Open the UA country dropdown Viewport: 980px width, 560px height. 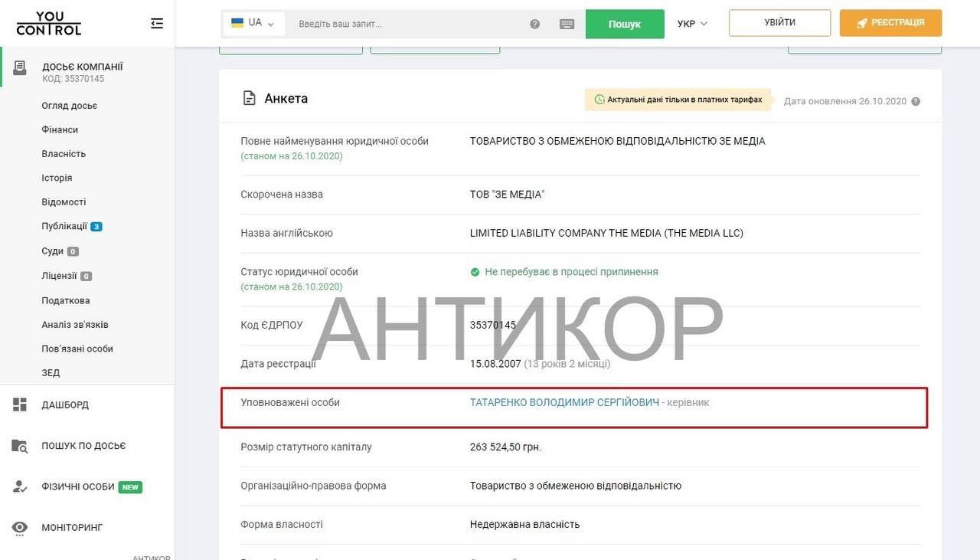pos(253,23)
